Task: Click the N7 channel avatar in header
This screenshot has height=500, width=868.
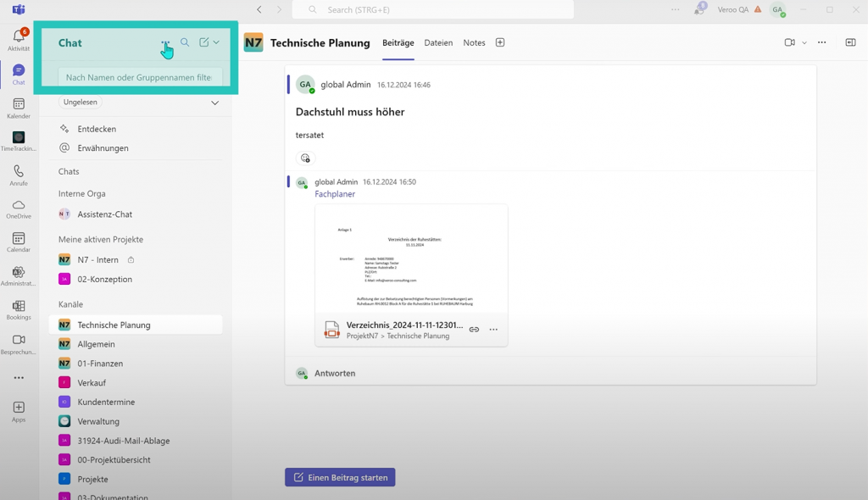Action: (x=253, y=42)
